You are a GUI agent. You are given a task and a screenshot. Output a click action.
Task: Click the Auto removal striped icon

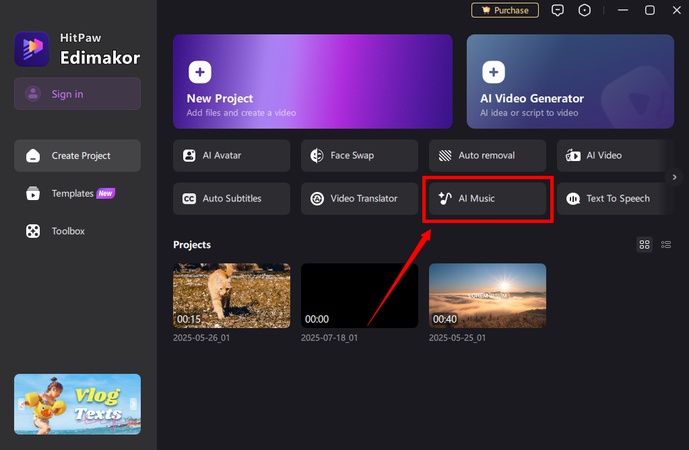click(445, 156)
